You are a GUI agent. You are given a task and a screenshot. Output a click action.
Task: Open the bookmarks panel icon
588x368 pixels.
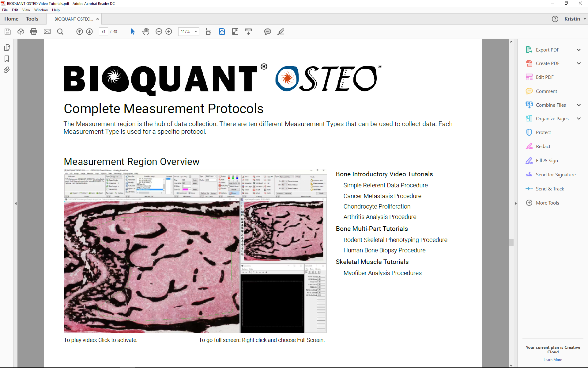tap(7, 59)
